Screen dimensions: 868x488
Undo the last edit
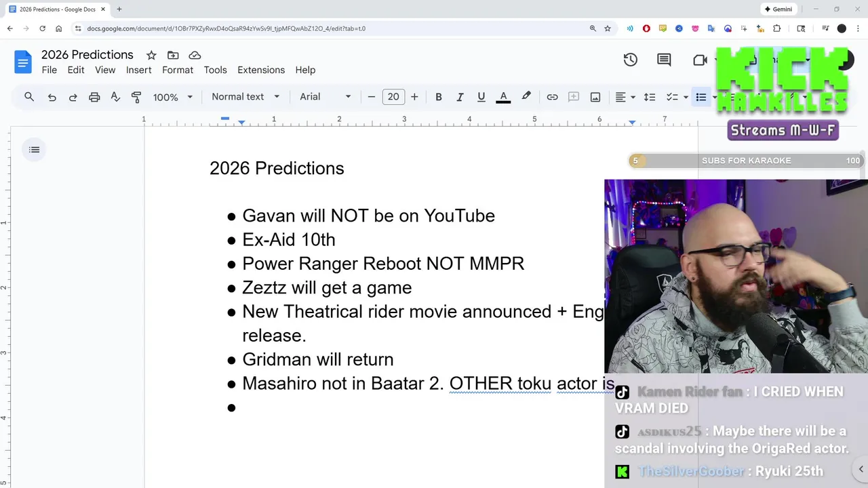pos(52,97)
